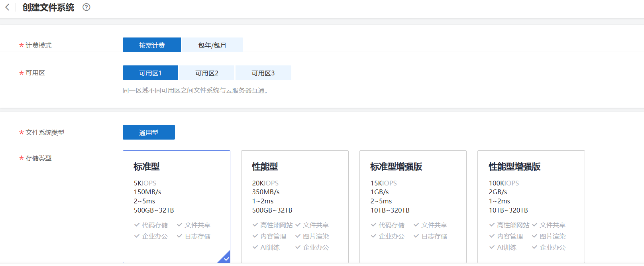Select the 标准型增强版 storage card
Screen dimensions: 644x266
pyautogui.click(x=413, y=199)
